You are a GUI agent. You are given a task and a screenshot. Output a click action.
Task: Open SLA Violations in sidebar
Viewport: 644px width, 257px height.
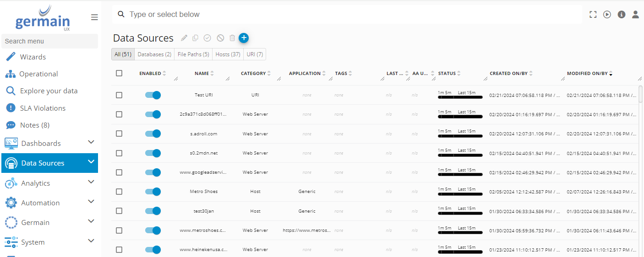43,108
